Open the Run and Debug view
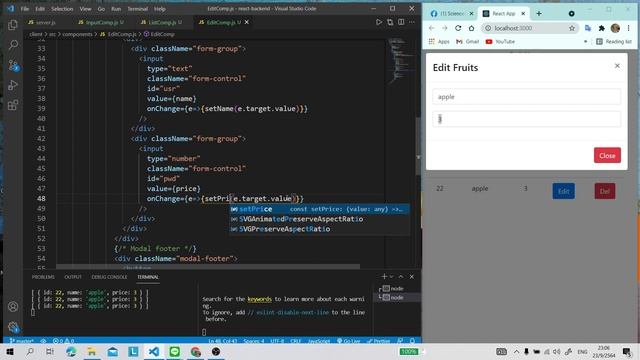 click(13, 85)
